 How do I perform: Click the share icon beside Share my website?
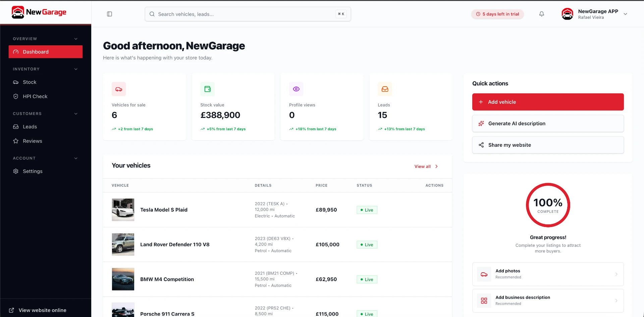click(481, 145)
